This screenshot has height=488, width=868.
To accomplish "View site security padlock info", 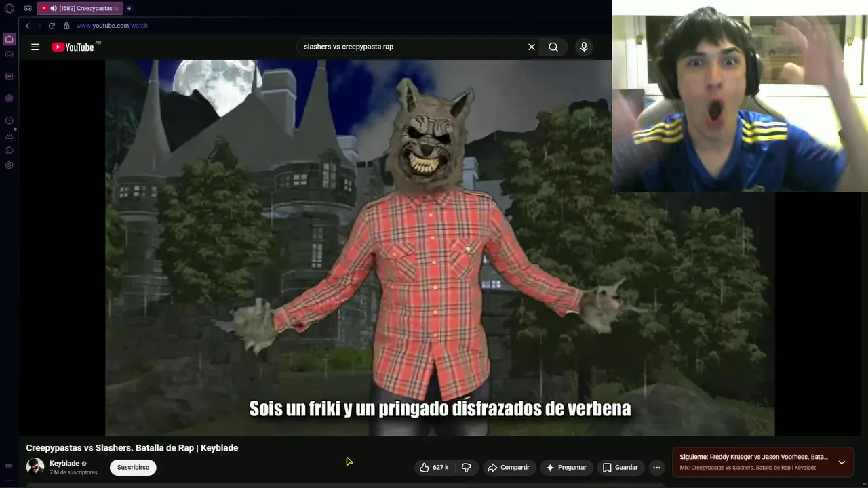I will pyautogui.click(x=66, y=26).
